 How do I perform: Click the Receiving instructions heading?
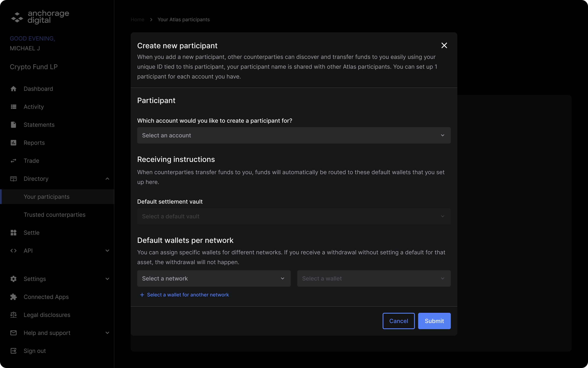click(x=176, y=159)
